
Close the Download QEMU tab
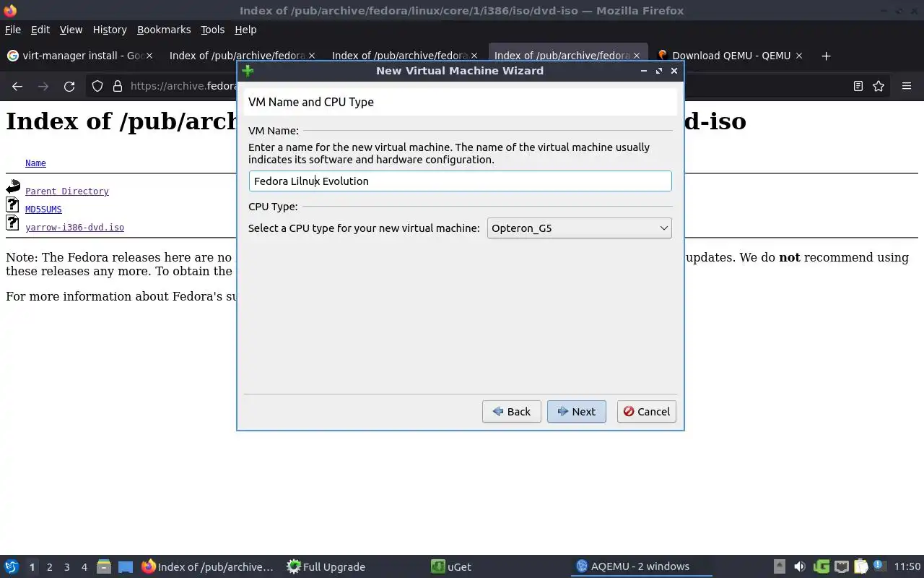point(799,56)
